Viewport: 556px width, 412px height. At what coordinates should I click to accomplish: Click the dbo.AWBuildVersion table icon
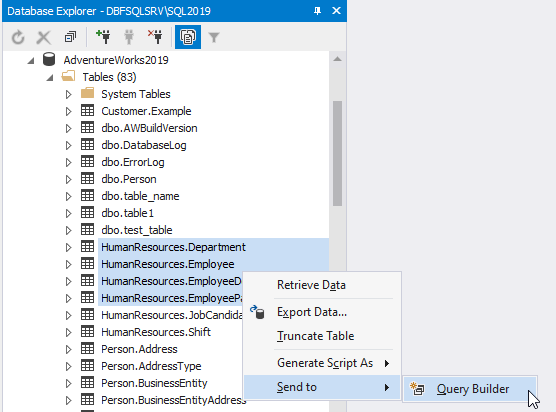(x=87, y=128)
